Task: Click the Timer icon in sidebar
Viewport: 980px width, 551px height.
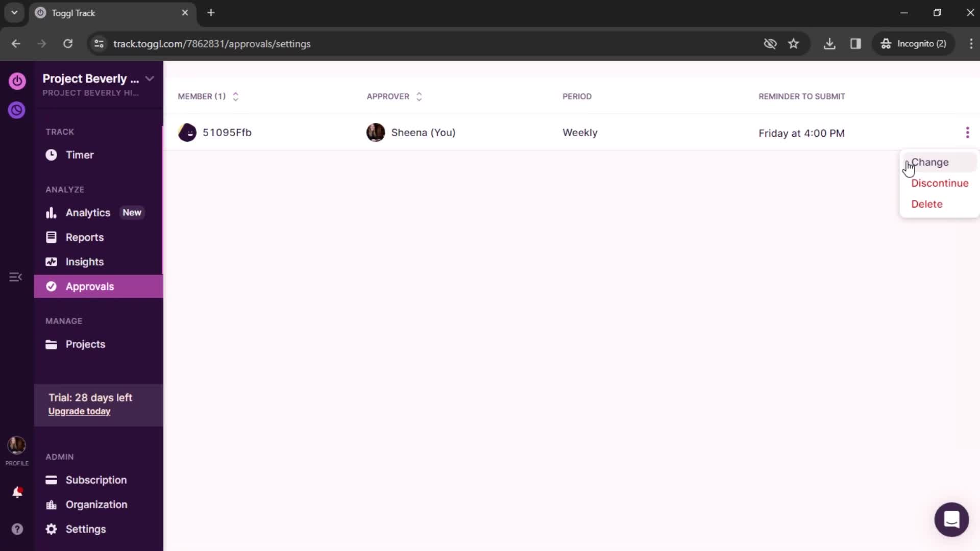Action: [50, 154]
